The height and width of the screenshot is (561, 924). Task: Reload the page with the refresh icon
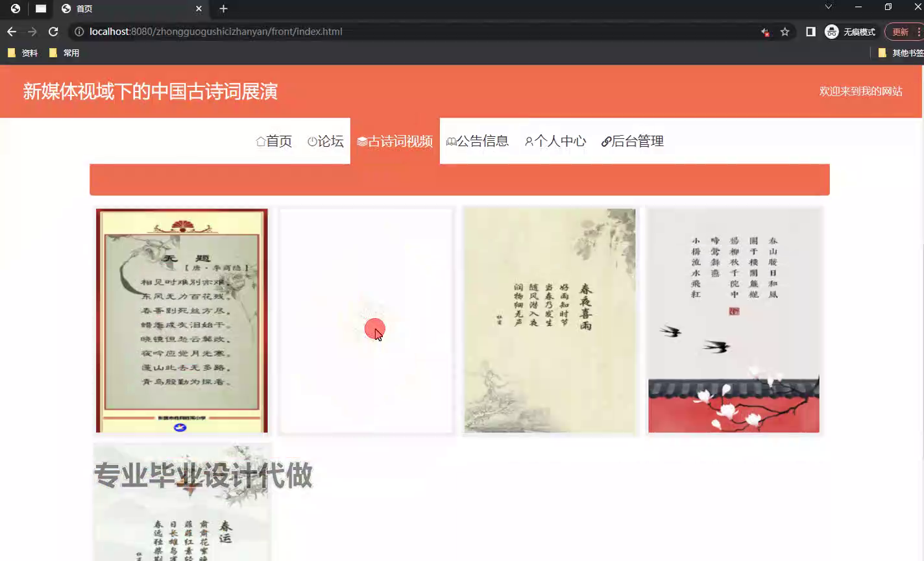coord(53,31)
